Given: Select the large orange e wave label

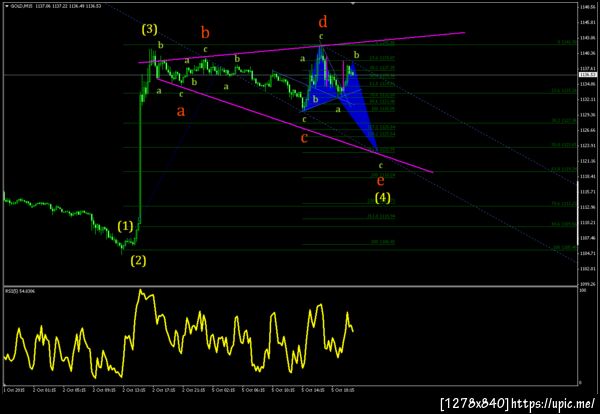Looking at the screenshot, I should click(x=380, y=180).
